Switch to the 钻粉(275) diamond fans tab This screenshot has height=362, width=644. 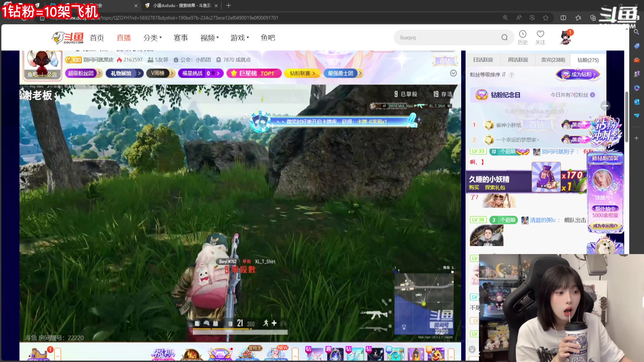[x=588, y=60]
